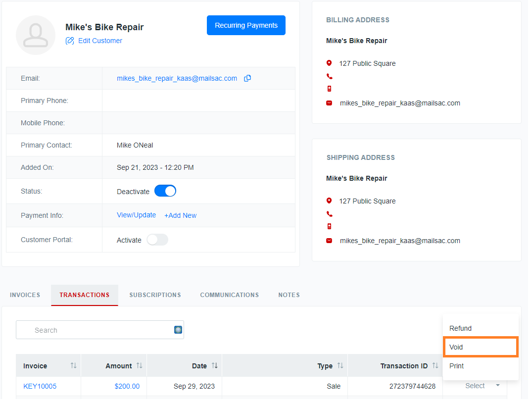The height and width of the screenshot is (404, 532).
Task: Click the icon inside the Search field
Action: click(178, 330)
